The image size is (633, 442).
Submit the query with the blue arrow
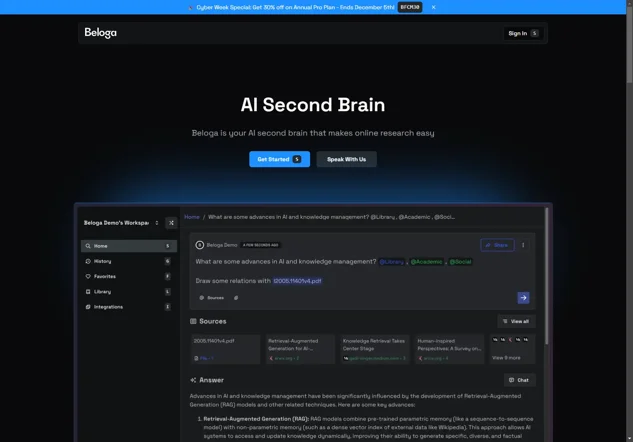click(523, 298)
